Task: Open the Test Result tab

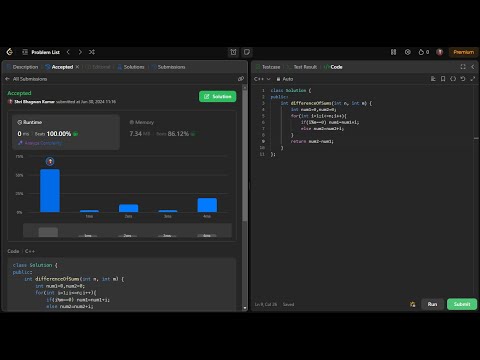Action: 302,67
